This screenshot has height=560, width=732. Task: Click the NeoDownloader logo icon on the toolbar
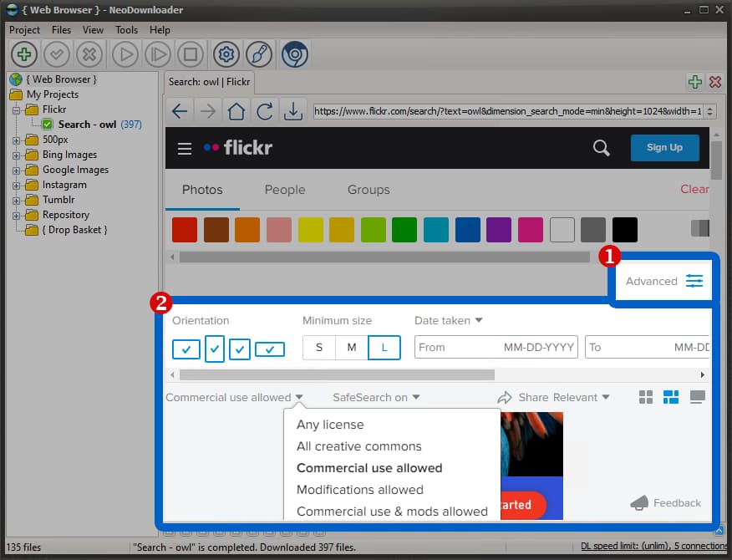click(292, 53)
